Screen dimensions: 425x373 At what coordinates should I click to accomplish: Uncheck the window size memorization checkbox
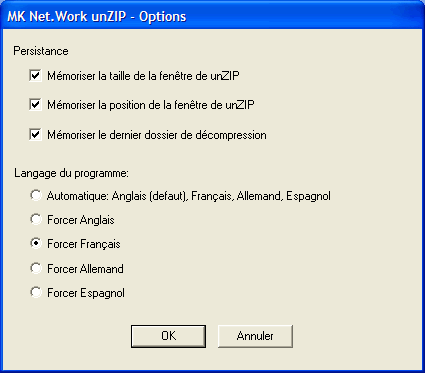(x=35, y=76)
